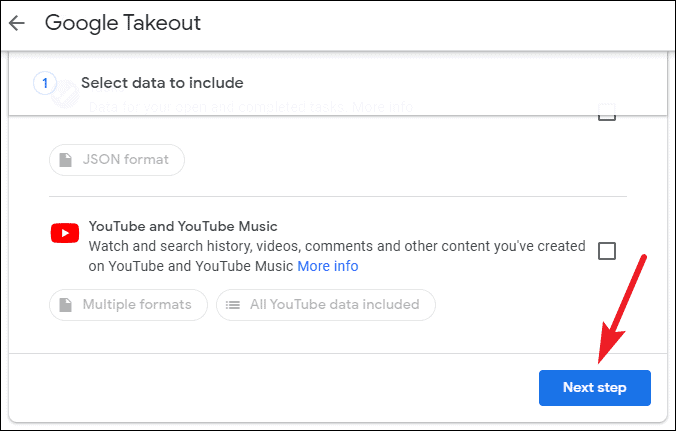676x431 pixels.
Task: Collapse the Select data to include section
Action: click(x=162, y=83)
